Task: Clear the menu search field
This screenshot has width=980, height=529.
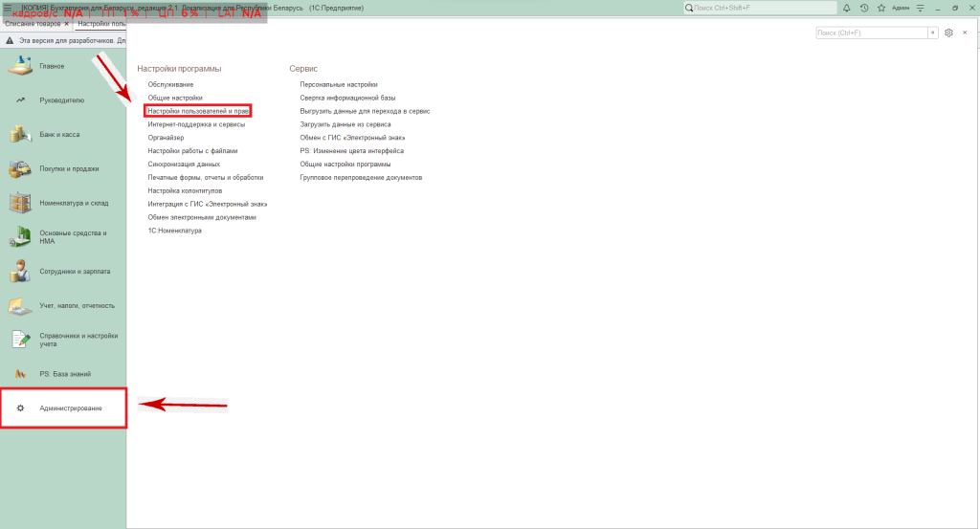Action: click(x=933, y=33)
